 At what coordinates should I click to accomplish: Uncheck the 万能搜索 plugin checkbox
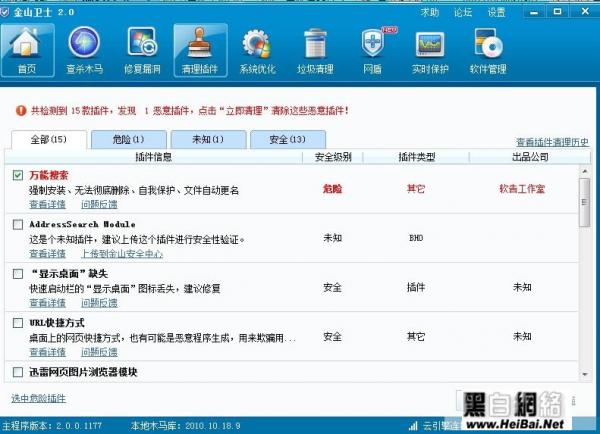(x=18, y=175)
